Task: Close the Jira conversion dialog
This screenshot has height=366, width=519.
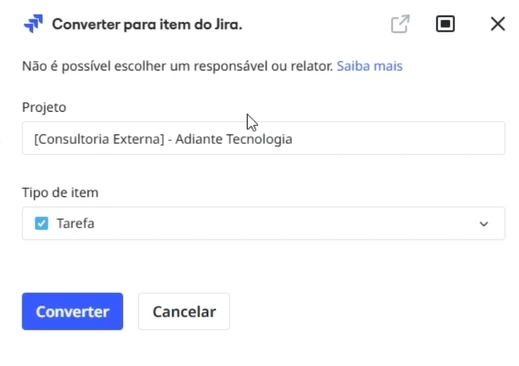Action: pyautogui.click(x=498, y=24)
